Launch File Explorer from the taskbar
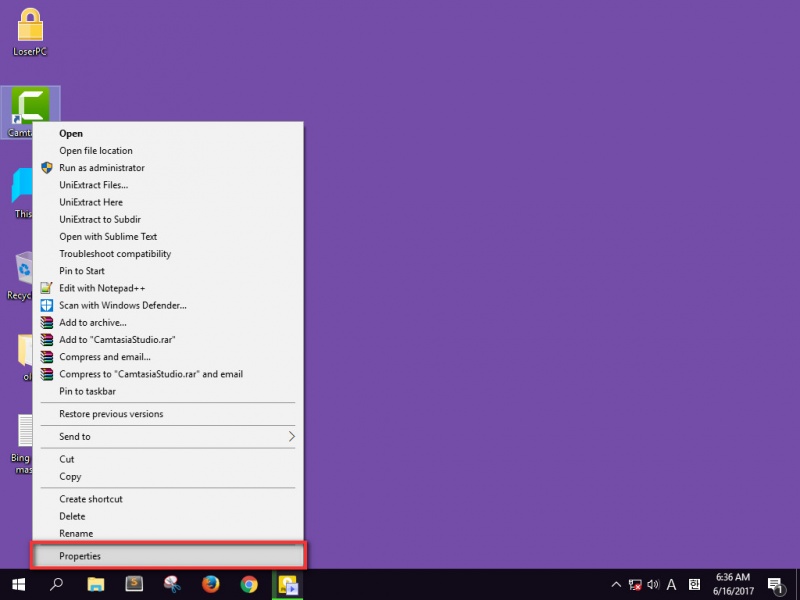 tap(96, 584)
